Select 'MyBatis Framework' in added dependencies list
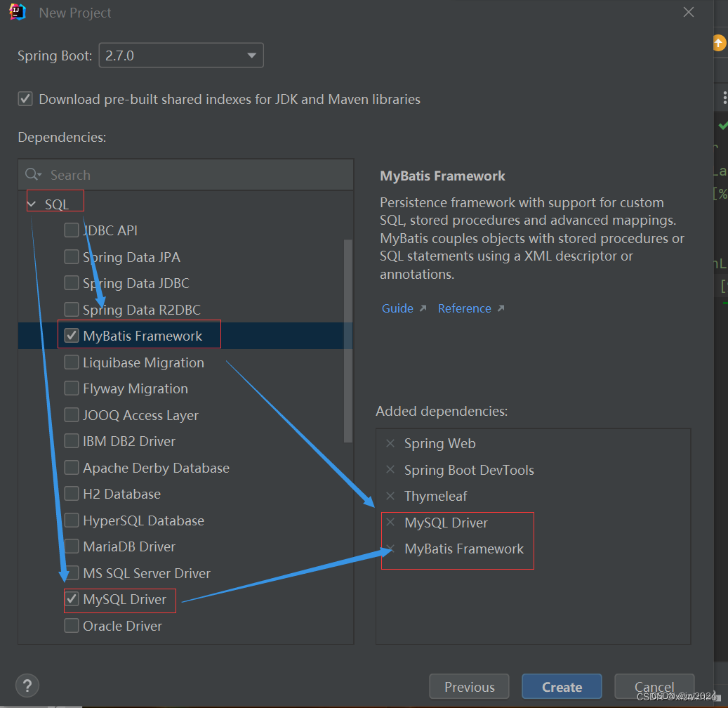The height and width of the screenshot is (708, 728). [x=464, y=549]
